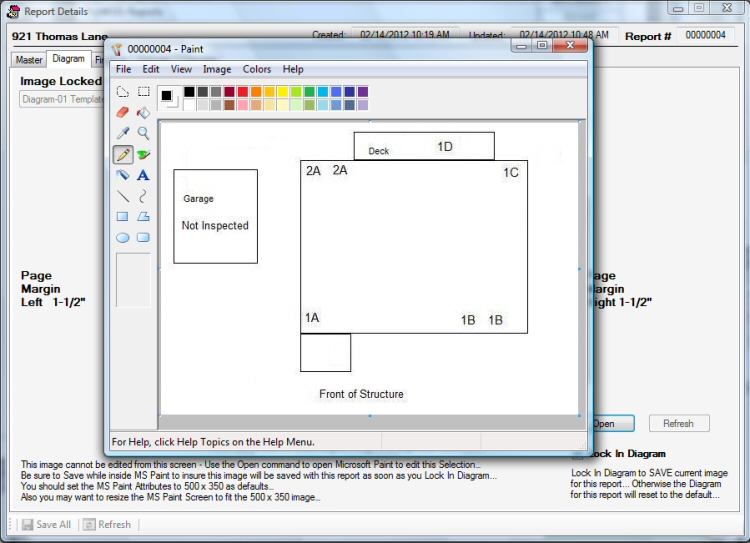Activate the Magnifier tool
Screen dimensions: 750x543
coord(143,133)
